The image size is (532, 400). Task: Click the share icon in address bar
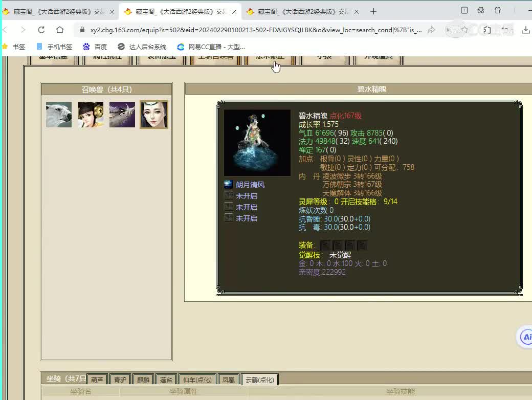(x=431, y=30)
